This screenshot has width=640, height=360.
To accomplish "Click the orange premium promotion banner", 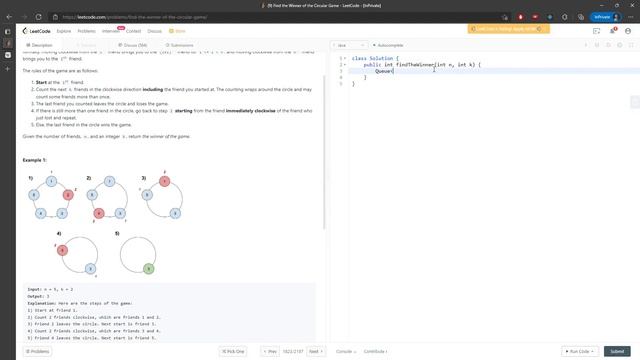I will point(509,29).
